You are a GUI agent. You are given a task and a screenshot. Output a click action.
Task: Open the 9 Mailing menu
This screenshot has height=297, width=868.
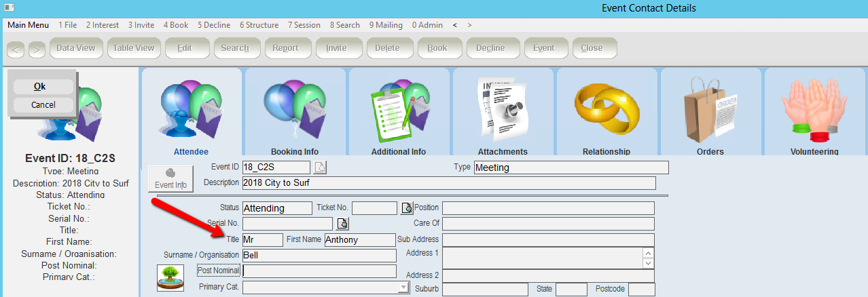386,25
